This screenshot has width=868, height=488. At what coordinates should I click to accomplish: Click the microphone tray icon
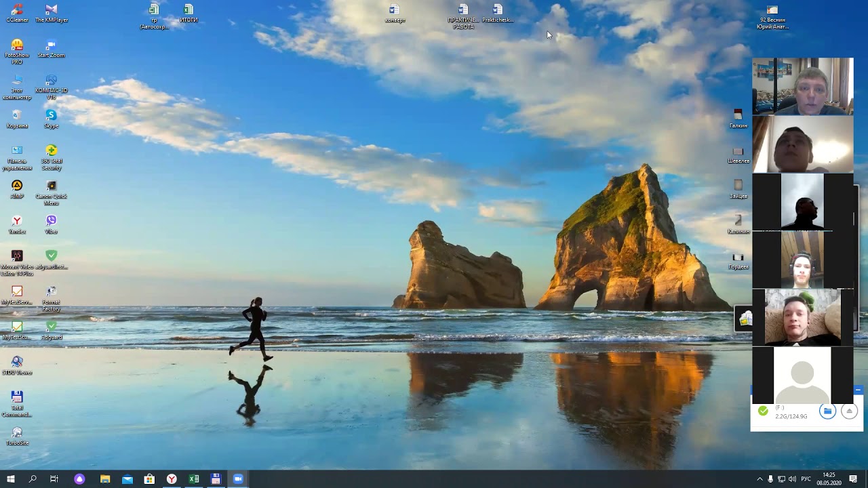click(x=770, y=479)
